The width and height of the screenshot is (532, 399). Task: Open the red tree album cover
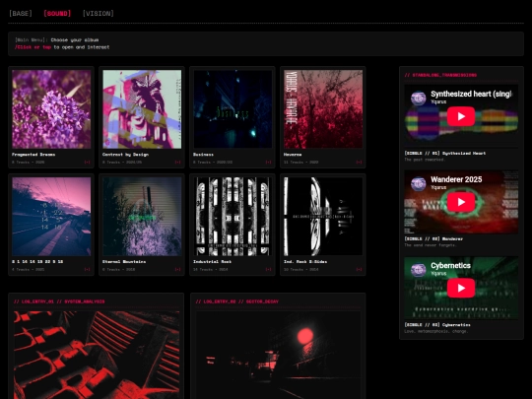[323, 109]
